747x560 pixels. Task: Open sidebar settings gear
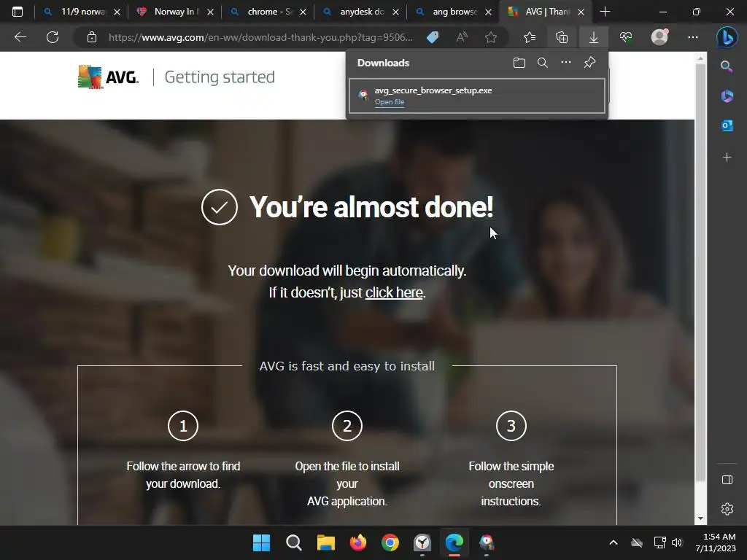point(727,509)
